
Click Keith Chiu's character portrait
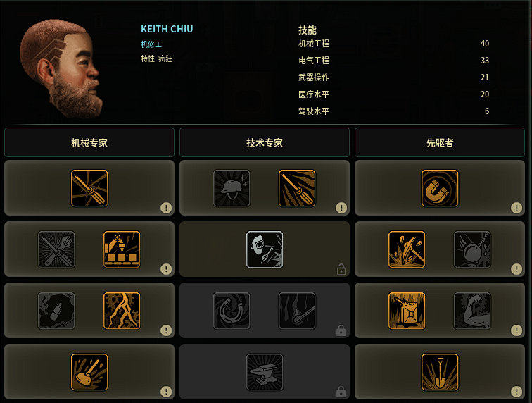(61, 69)
